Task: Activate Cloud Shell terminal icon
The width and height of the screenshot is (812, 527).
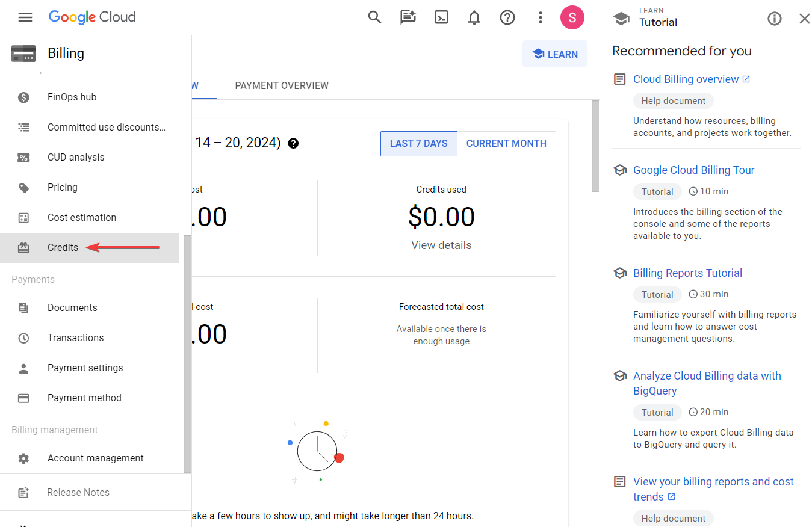Action: coord(441,17)
